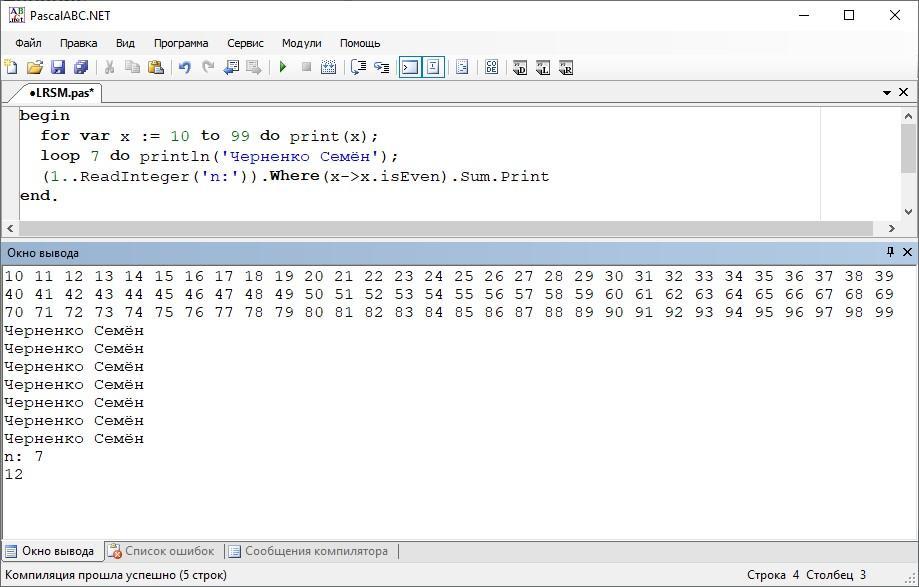Format code with the toolbar icon
This screenshot has height=587, width=919.
462,67
